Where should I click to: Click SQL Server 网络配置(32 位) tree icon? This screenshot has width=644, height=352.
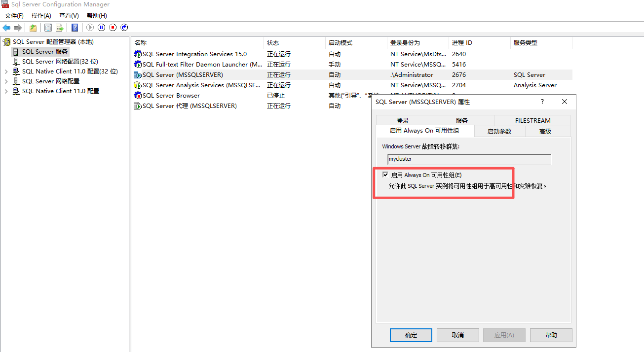point(16,62)
